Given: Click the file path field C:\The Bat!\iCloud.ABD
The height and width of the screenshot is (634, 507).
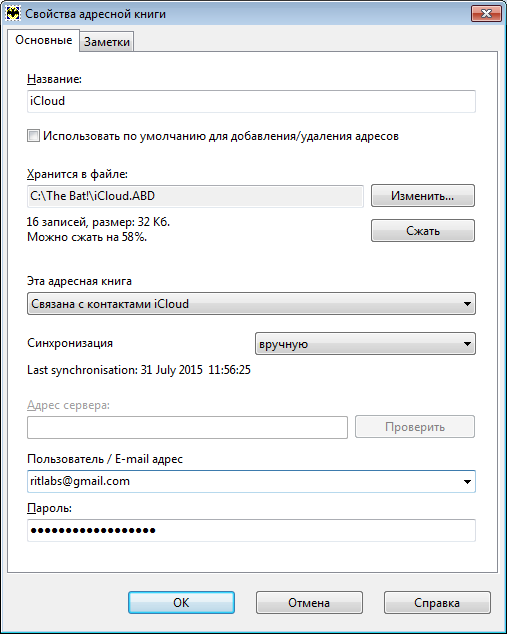Looking at the screenshot, I should coord(195,196).
